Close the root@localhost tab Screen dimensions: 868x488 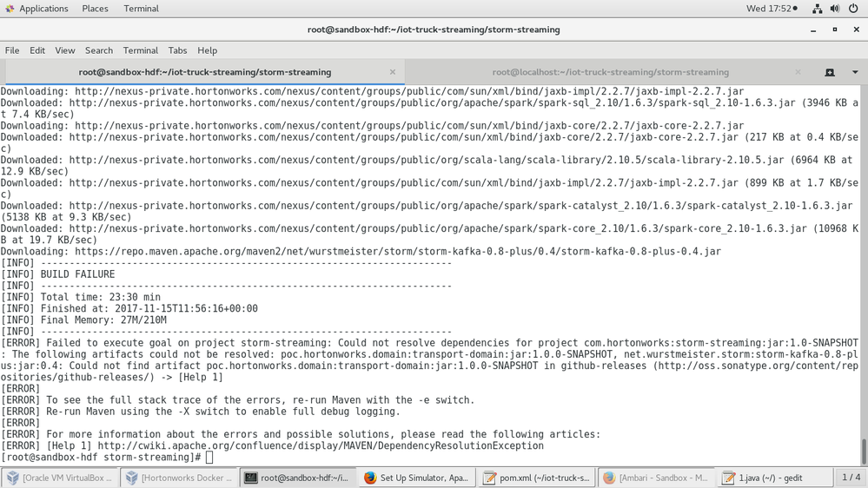(798, 72)
